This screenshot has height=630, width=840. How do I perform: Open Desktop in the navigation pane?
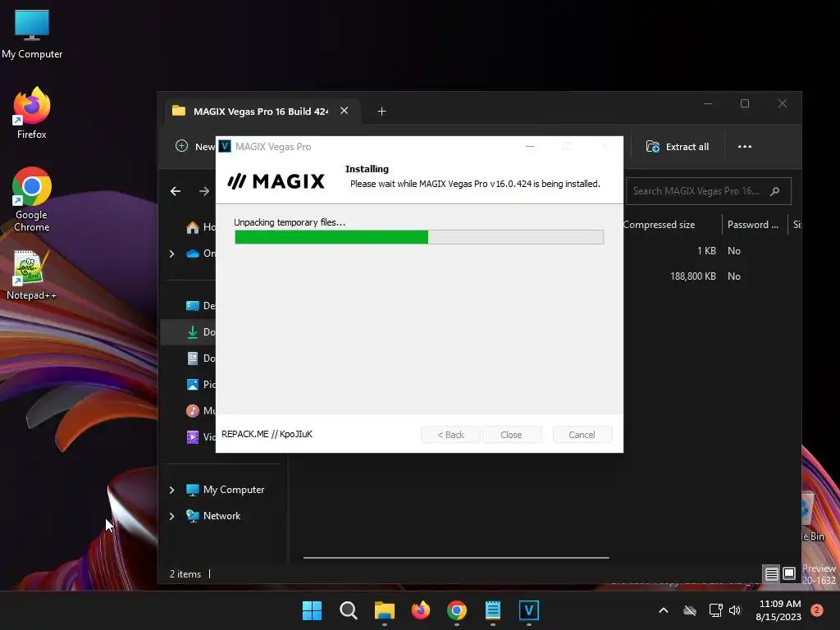(200, 306)
